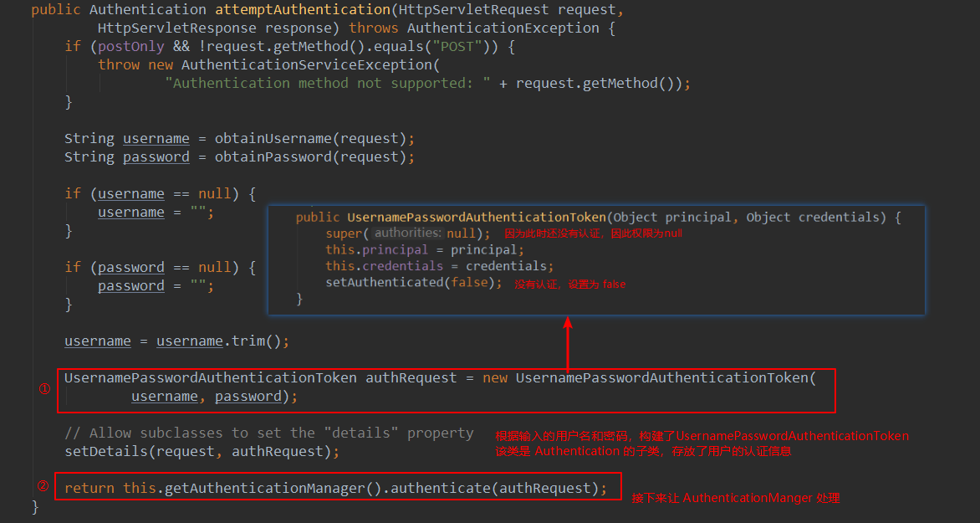Select the red box around the return authenticate line
The image size is (980, 523).
pos(339,486)
